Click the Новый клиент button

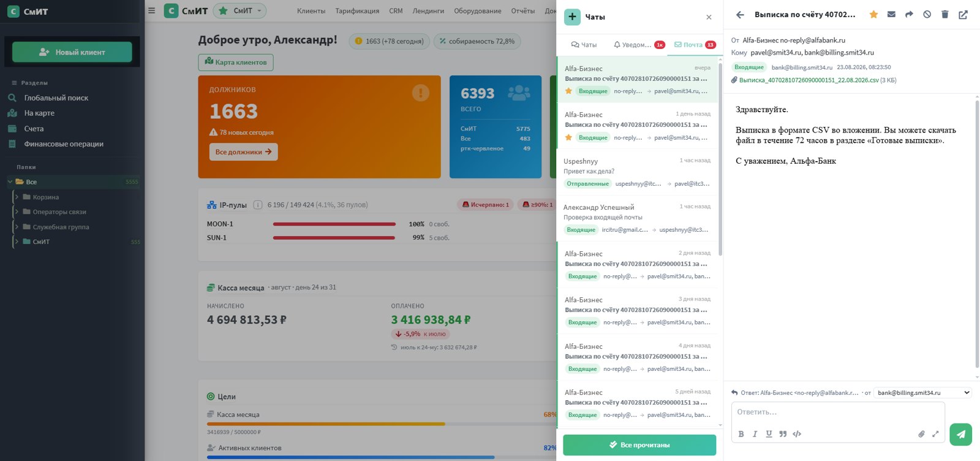click(x=72, y=52)
